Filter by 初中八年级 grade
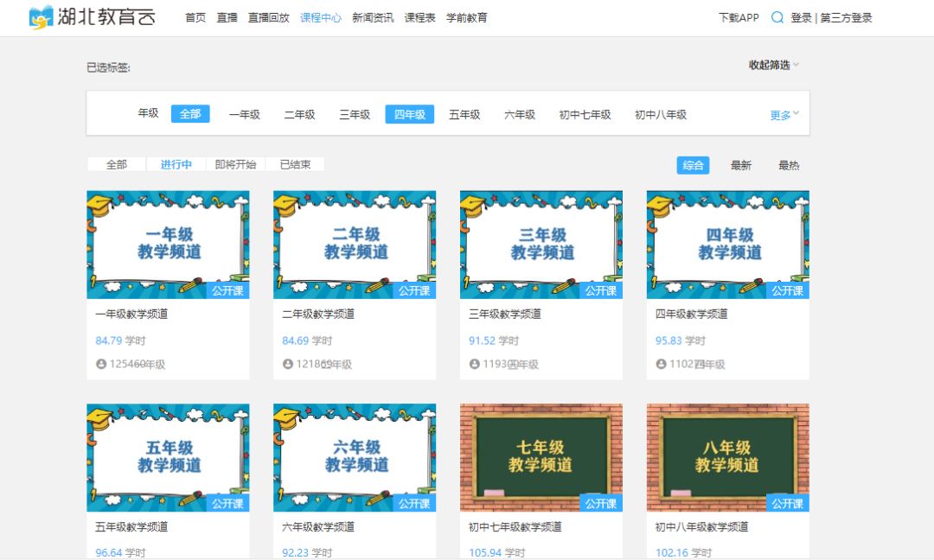934x560 pixels. [661, 114]
